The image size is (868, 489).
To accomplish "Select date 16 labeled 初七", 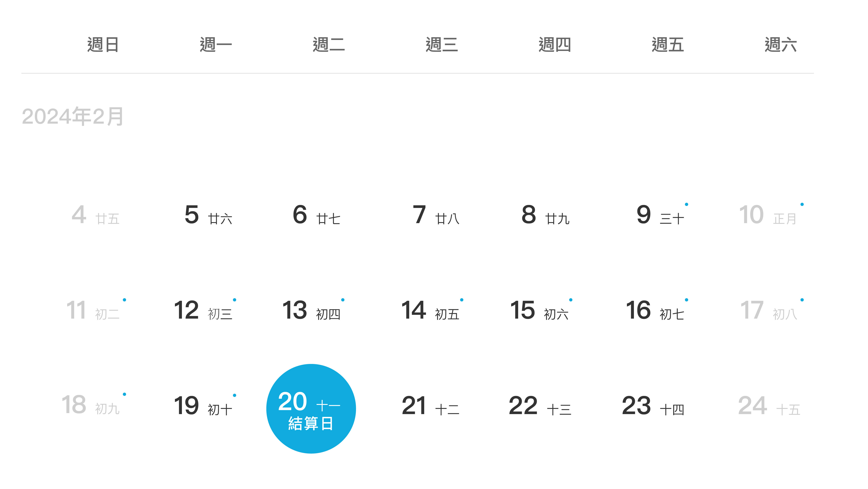I will tap(655, 310).
